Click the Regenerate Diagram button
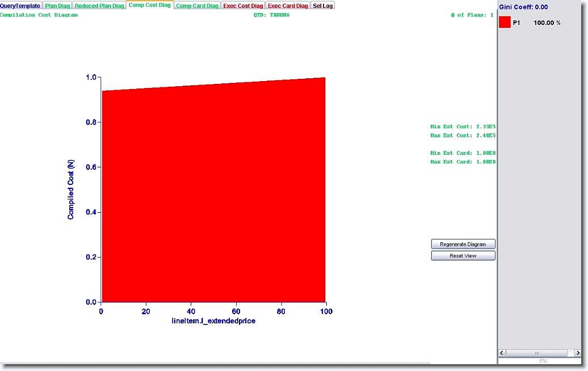The width and height of the screenshot is (588, 371). tap(463, 244)
